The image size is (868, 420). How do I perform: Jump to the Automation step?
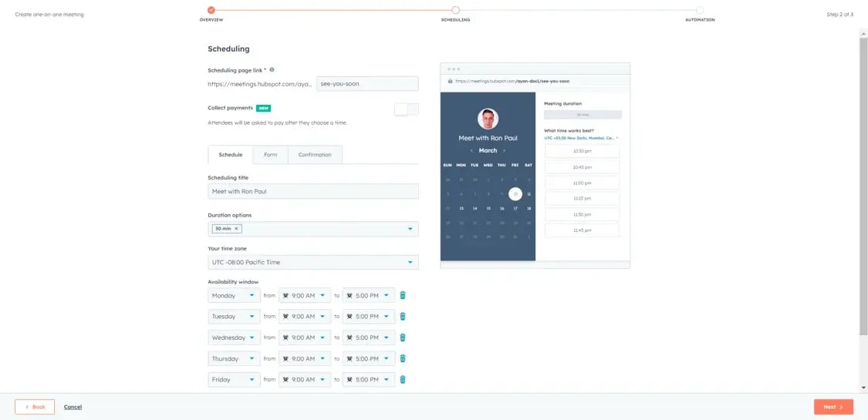click(x=700, y=10)
